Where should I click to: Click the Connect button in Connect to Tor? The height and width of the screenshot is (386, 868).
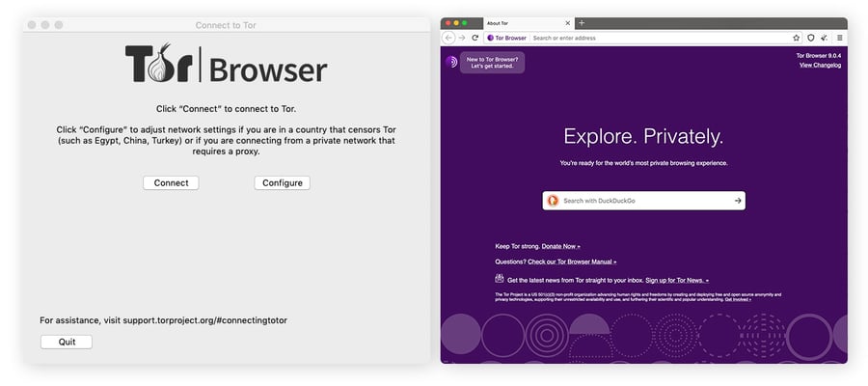tap(171, 182)
